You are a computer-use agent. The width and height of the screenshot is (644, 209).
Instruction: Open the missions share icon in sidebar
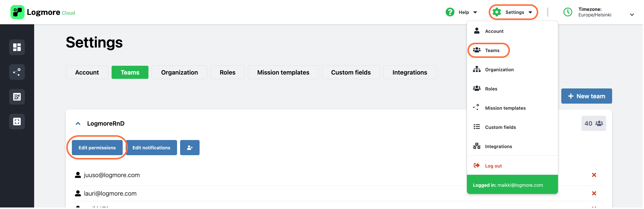17,72
